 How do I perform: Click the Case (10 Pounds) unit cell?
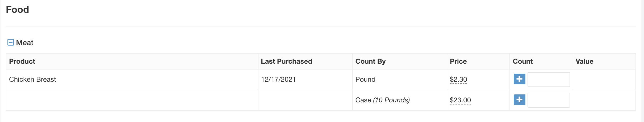pos(382,100)
